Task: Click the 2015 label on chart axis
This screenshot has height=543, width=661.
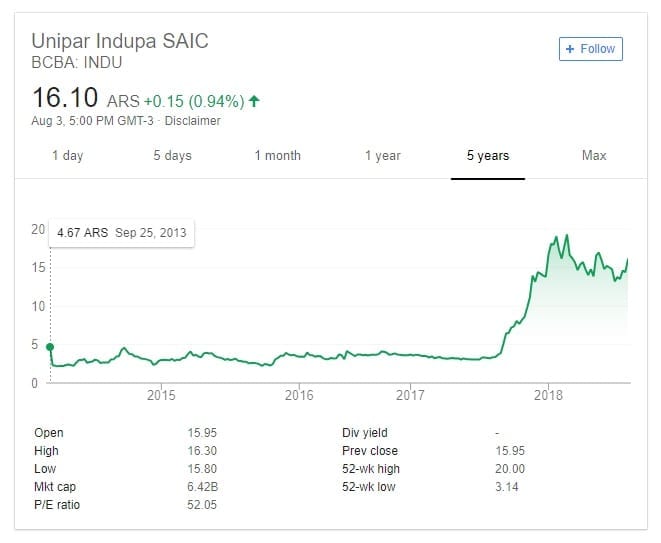Action: coord(161,395)
